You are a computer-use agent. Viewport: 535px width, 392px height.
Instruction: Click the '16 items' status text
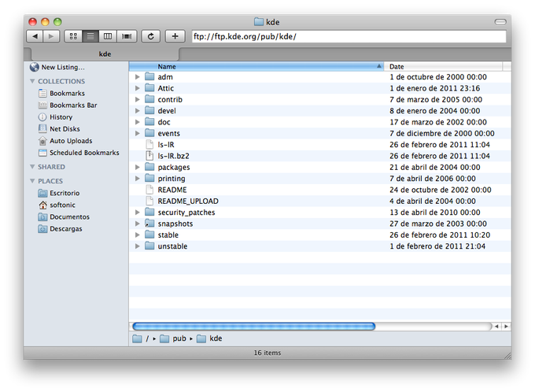pyautogui.click(x=267, y=353)
